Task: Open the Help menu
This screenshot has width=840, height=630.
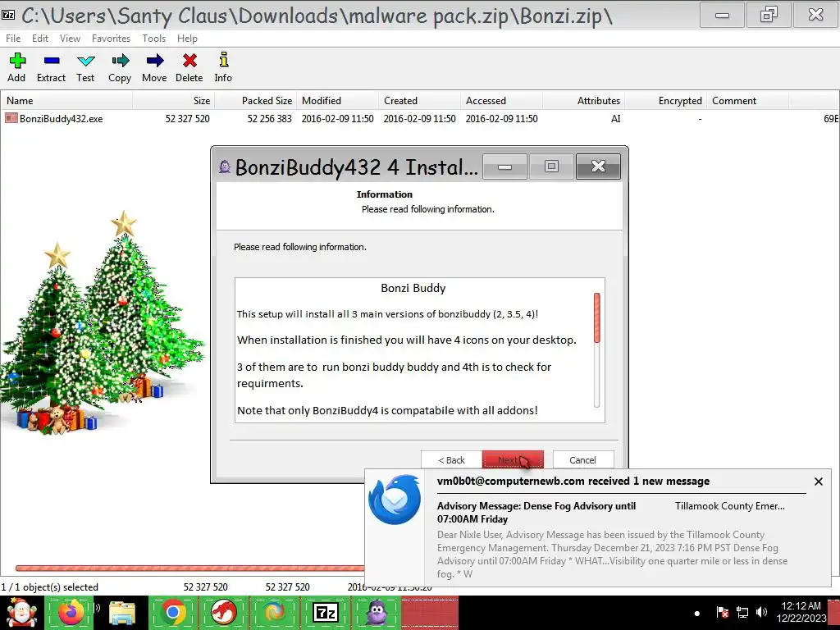Action: [188, 39]
